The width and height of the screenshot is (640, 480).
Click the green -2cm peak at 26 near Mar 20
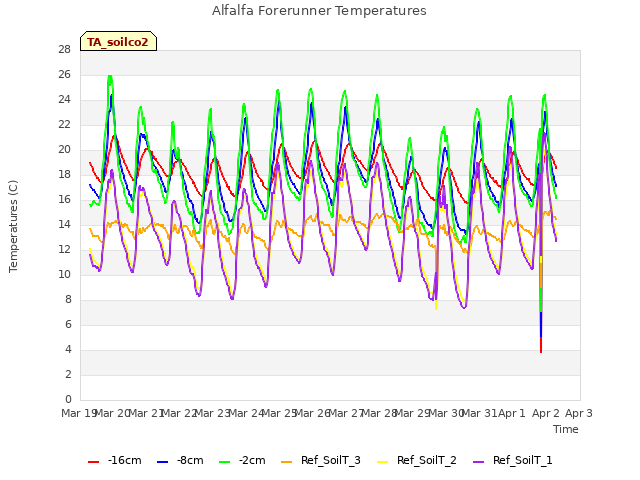click(110, 78)
